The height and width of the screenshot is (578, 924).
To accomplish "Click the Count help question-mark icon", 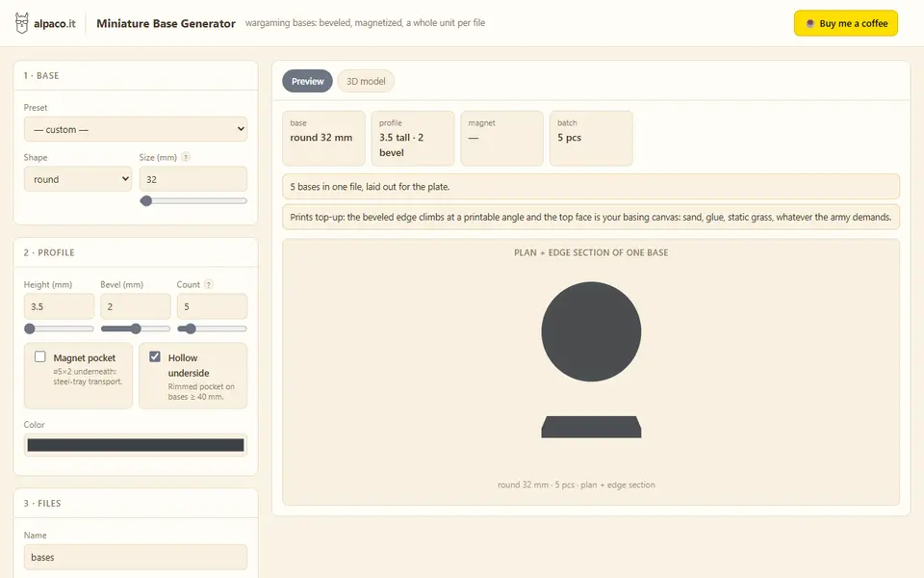I will coord(208,284).
